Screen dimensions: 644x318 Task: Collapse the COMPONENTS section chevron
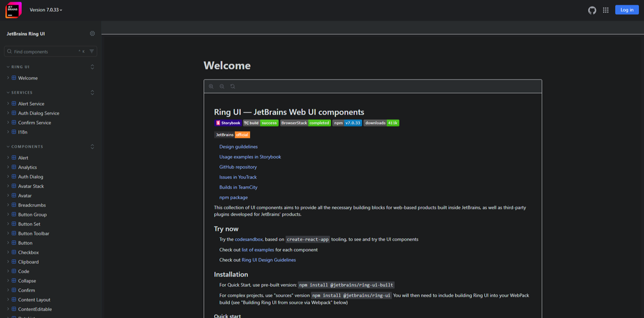coord(8,147)
